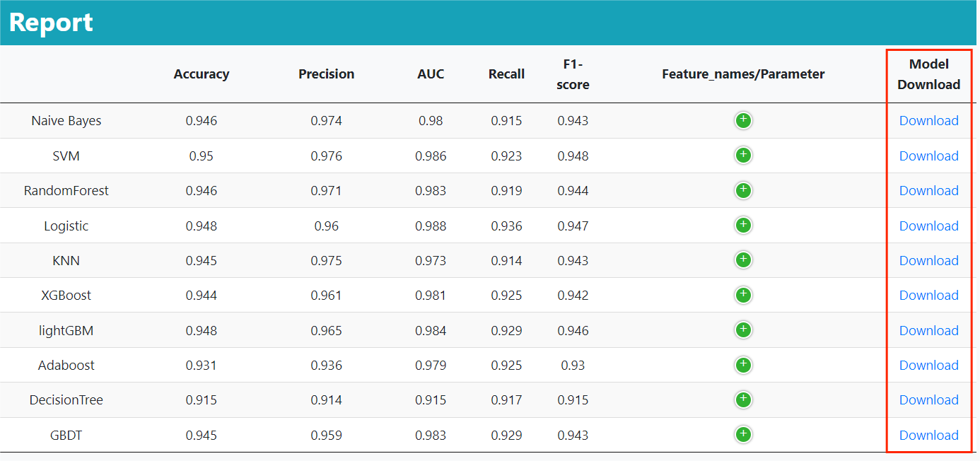Expand the DecisionTree parameter plus icon
Screen dimensions: 980x461
coord(742,399)
